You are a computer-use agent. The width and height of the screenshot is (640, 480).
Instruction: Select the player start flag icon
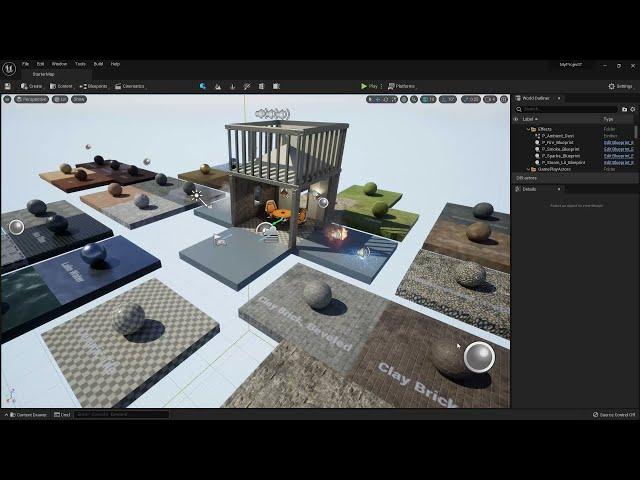tap(220, 240)
